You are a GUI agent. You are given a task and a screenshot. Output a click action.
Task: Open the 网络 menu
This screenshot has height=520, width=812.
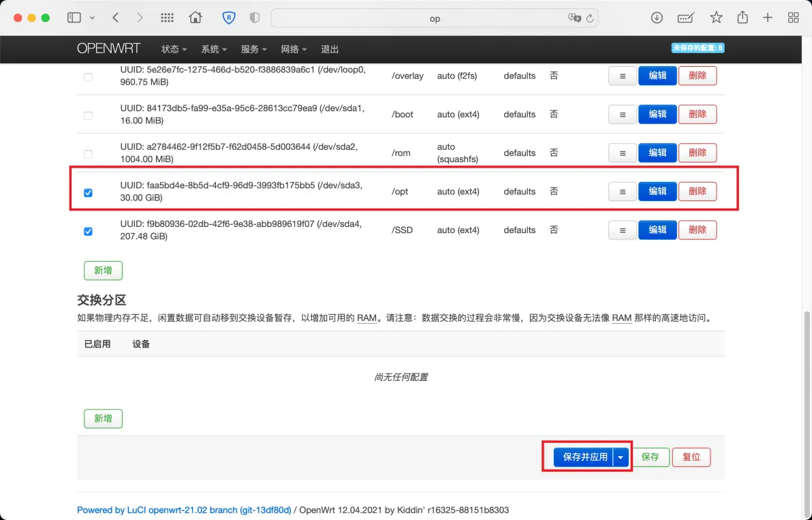(294, 49)
